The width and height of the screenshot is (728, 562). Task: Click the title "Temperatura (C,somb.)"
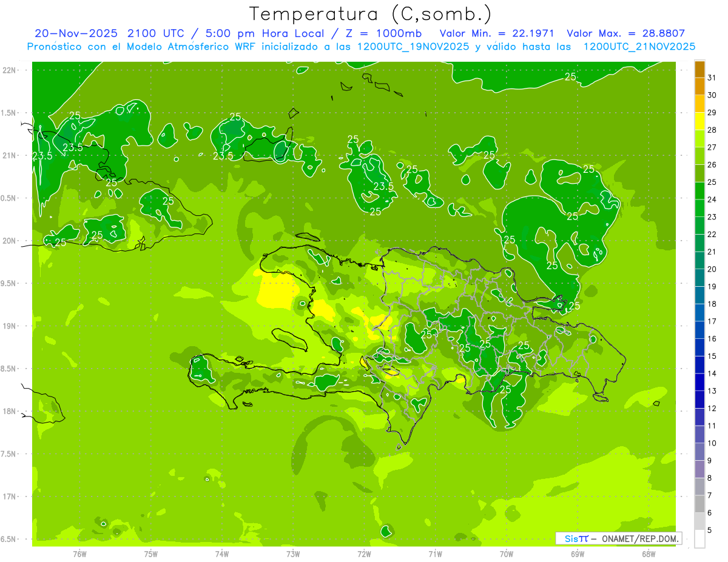(370, 15)
